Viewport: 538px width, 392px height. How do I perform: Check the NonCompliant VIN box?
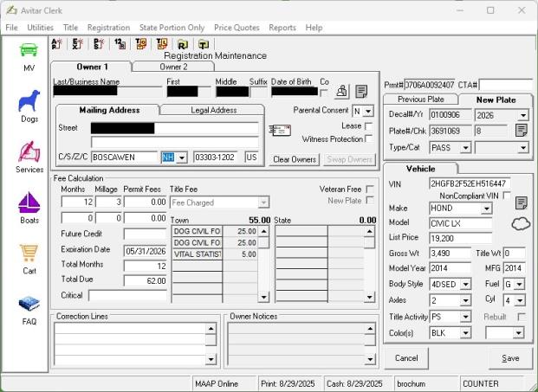pos(506,195)
